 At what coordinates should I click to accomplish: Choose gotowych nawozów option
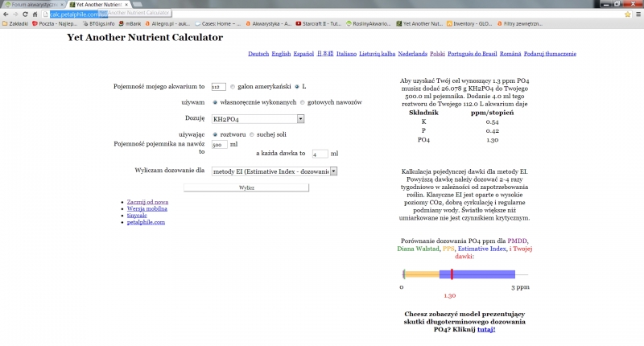303,102
